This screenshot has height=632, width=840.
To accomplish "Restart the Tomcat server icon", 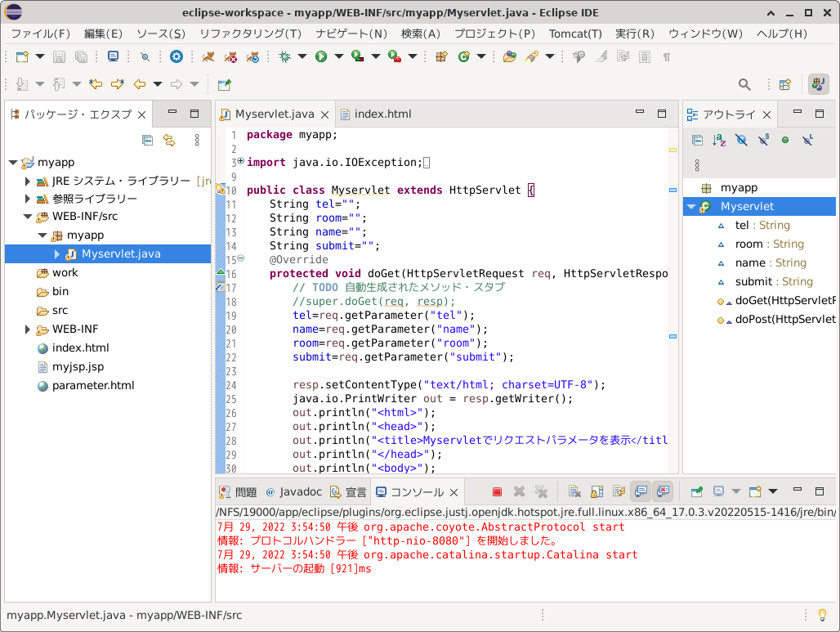I will pyautogui.click(x=252, y=56).
